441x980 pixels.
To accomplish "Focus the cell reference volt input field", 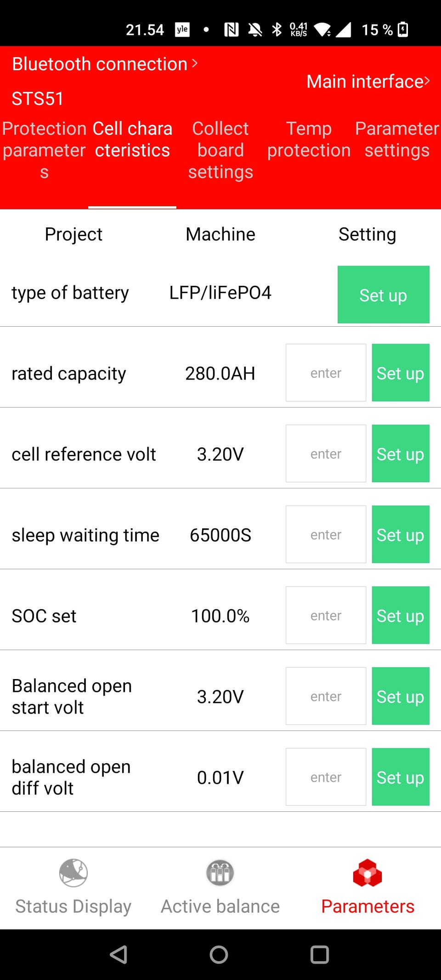I will 326,453.
